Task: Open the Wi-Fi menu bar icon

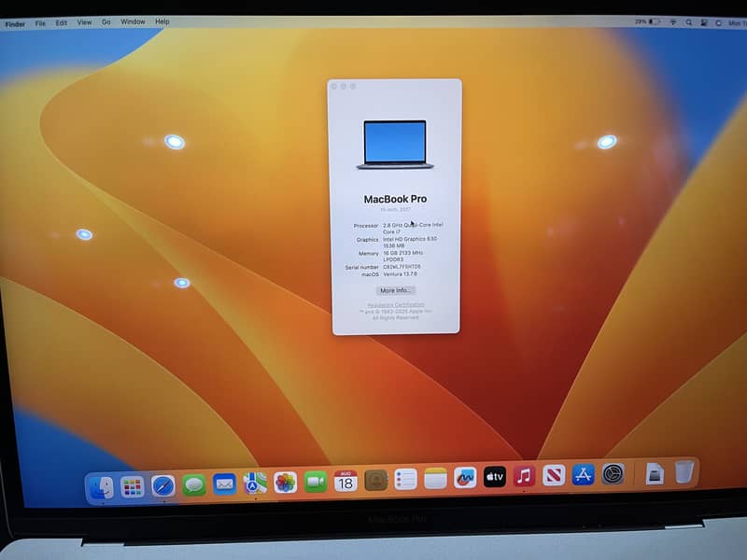Action: click(x=673, y=21)
